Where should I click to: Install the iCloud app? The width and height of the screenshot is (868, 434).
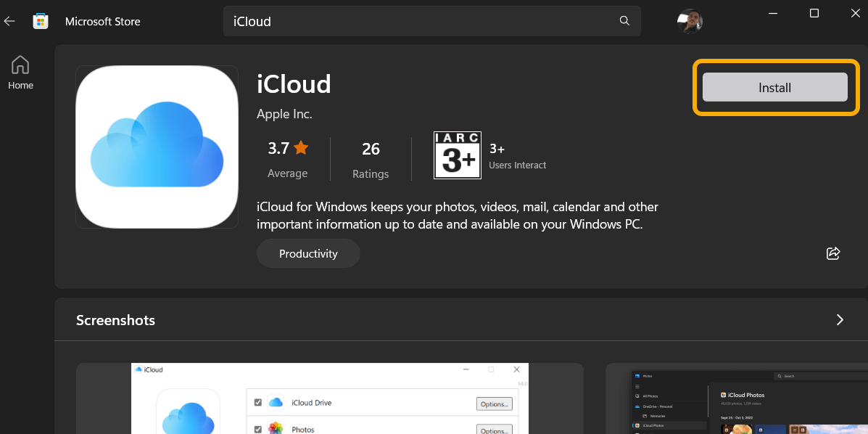tap(774, 87)
